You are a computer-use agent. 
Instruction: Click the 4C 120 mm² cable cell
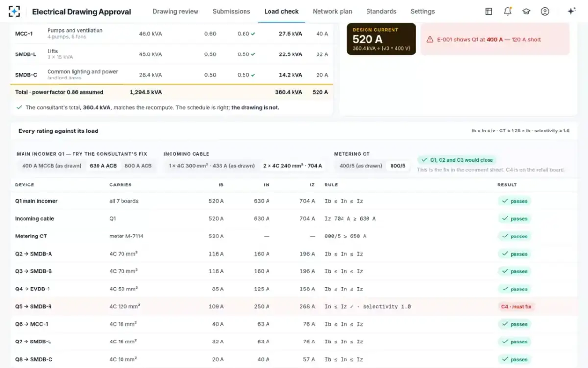[124, 307]
